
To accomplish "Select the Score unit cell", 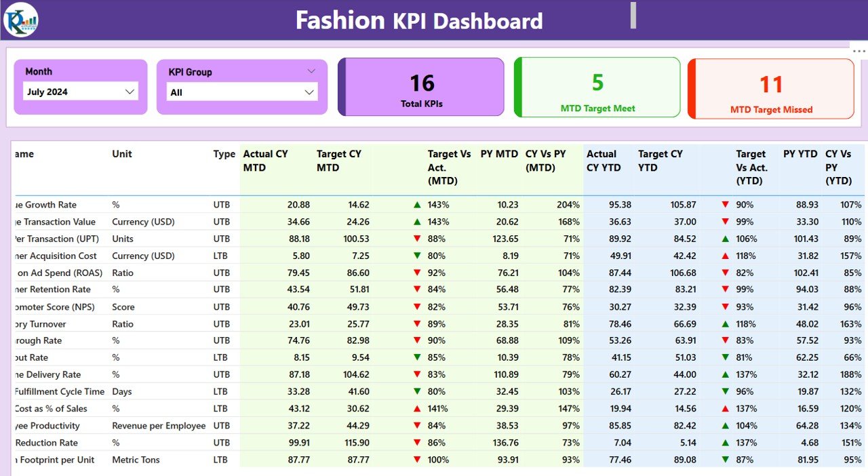I will [123, 306].
